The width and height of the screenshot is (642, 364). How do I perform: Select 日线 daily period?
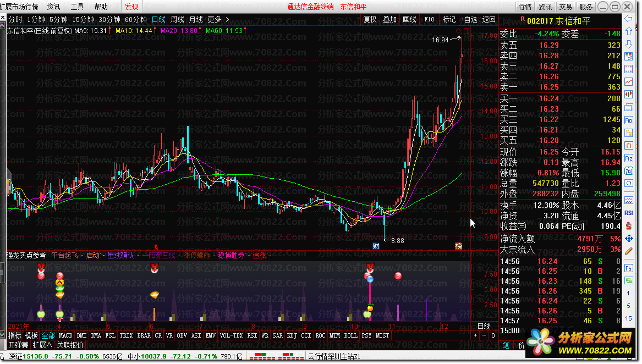[158, 19]
